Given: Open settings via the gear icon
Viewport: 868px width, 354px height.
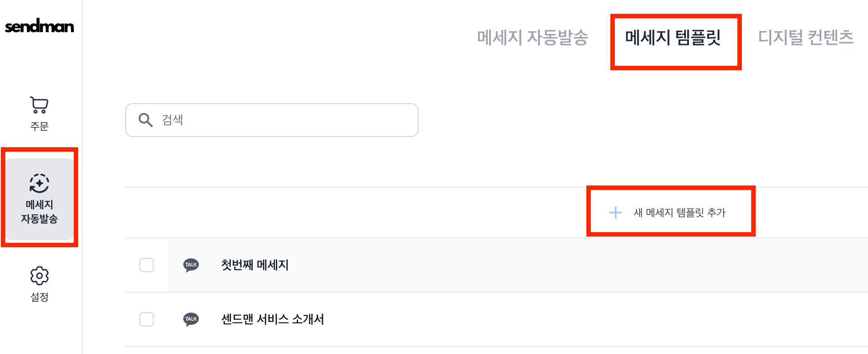Looking at the screenshot, I should click(39, 276).
